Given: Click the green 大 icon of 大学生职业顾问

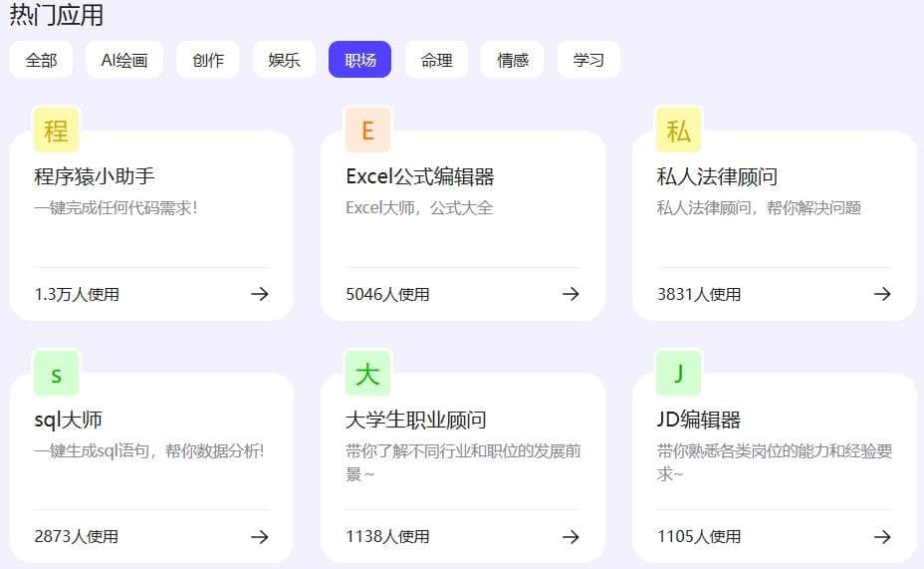Looking at the screenshot, I should pos(367,374).
